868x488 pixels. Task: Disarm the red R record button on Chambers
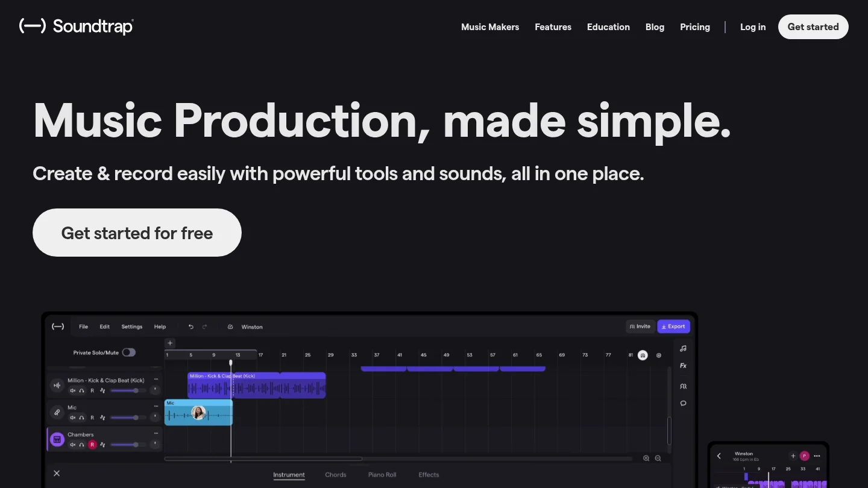point(92,445)
